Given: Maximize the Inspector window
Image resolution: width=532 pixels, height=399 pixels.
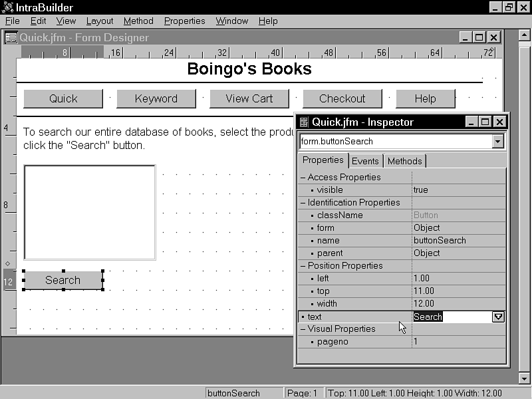Looking at the screenshot, I should (485, 122).
